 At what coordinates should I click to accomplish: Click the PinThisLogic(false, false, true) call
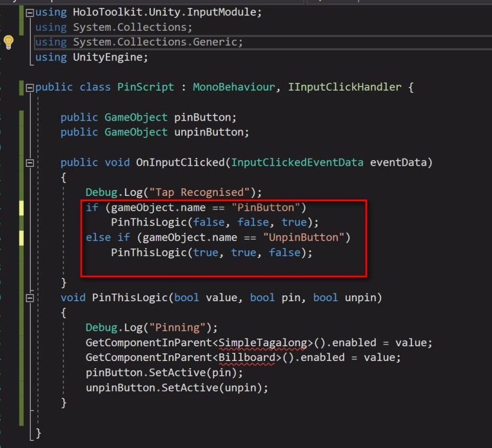click(215, 223)
